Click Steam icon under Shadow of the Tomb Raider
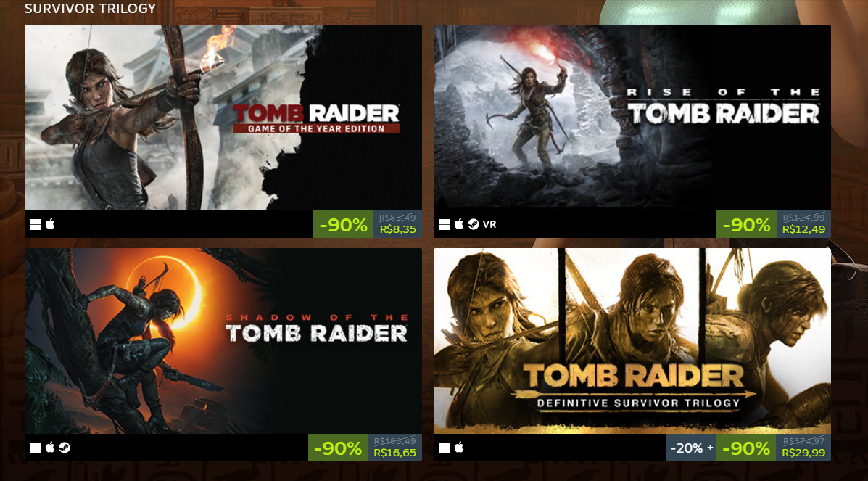This screenshot has height=481, width=868. coord(65,448)
